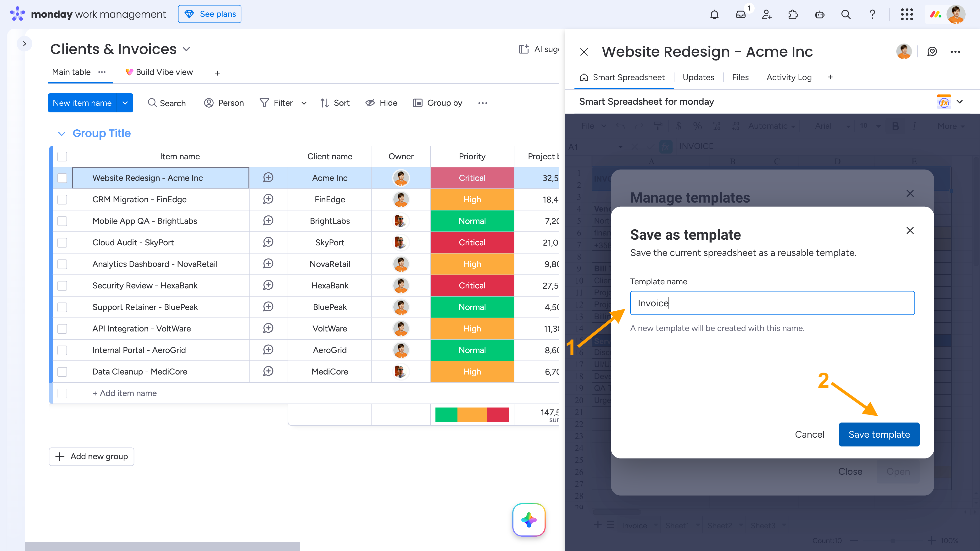
Task: Click the user profile avatar in the top bar
Action: coord(956,14)
